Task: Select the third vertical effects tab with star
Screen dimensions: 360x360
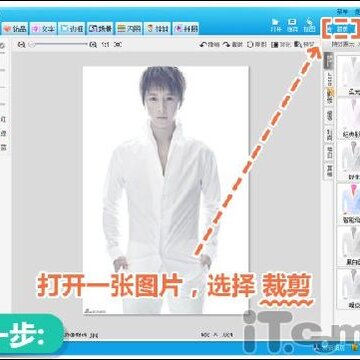Action: pyautogui.click(x=329, y=97)
